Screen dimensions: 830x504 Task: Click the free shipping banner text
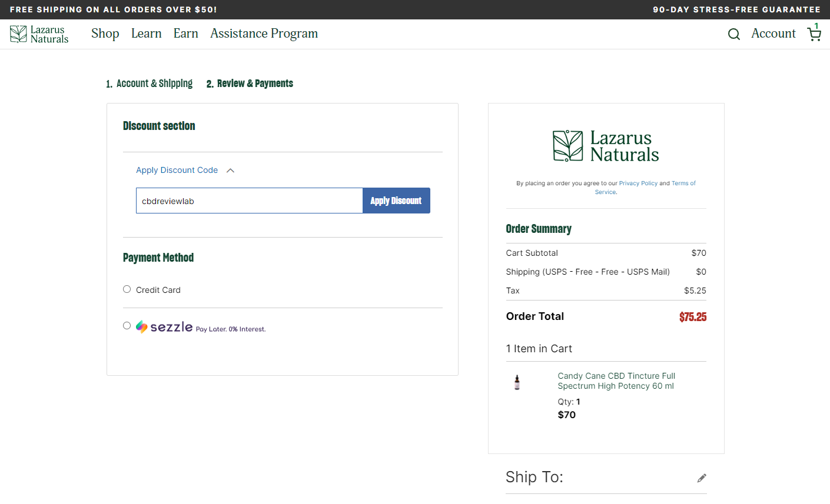point(114,9)
